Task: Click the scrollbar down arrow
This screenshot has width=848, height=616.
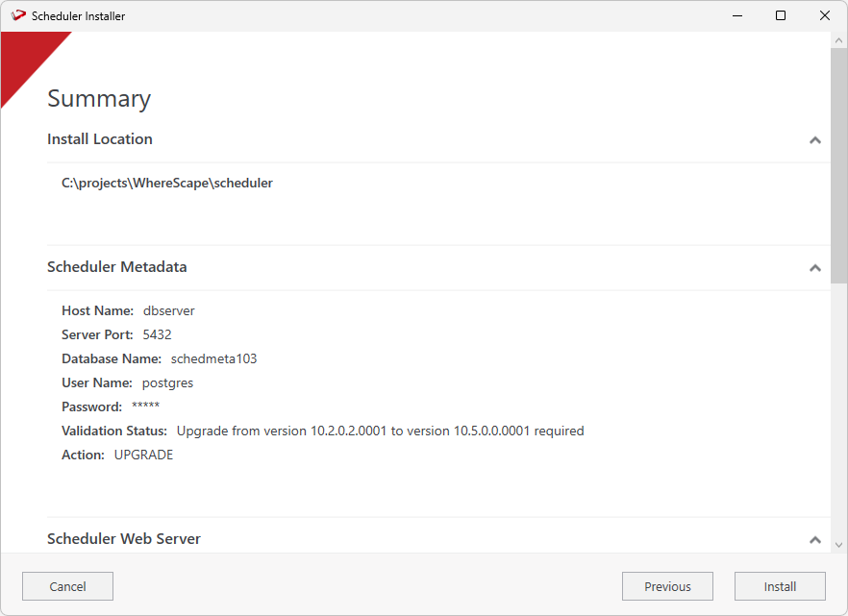Action: 838,544
